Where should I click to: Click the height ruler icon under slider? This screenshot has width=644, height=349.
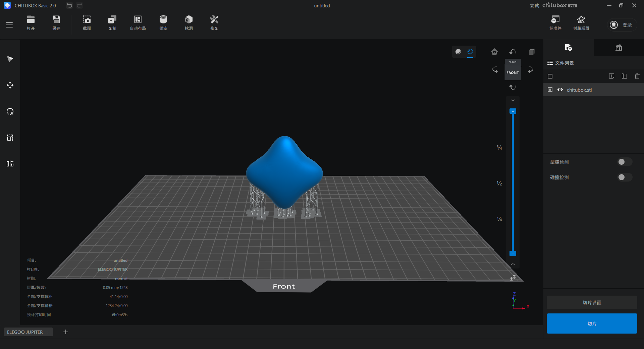[513, 278]
